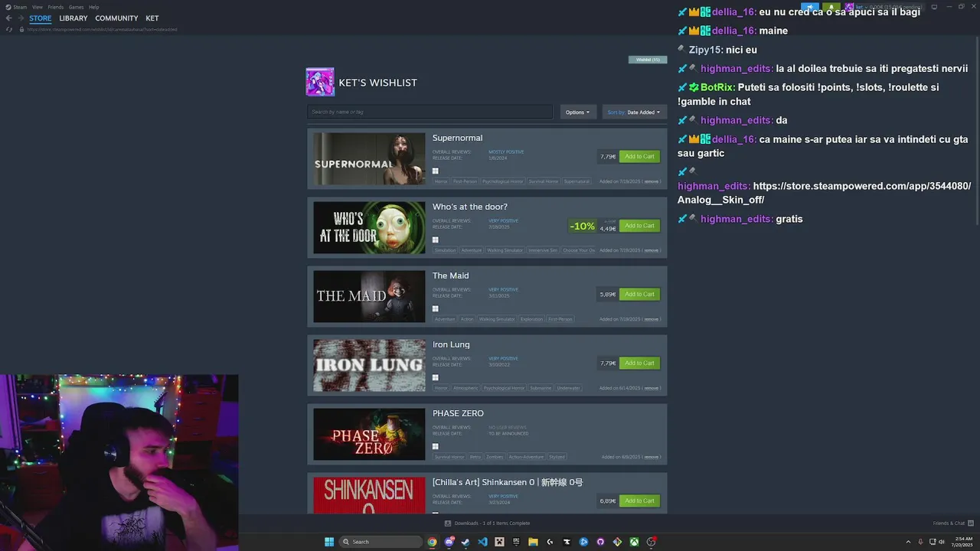Add Shinkansen 0 to cart
This screenshot has width=980, height=551.
[639, 500]
